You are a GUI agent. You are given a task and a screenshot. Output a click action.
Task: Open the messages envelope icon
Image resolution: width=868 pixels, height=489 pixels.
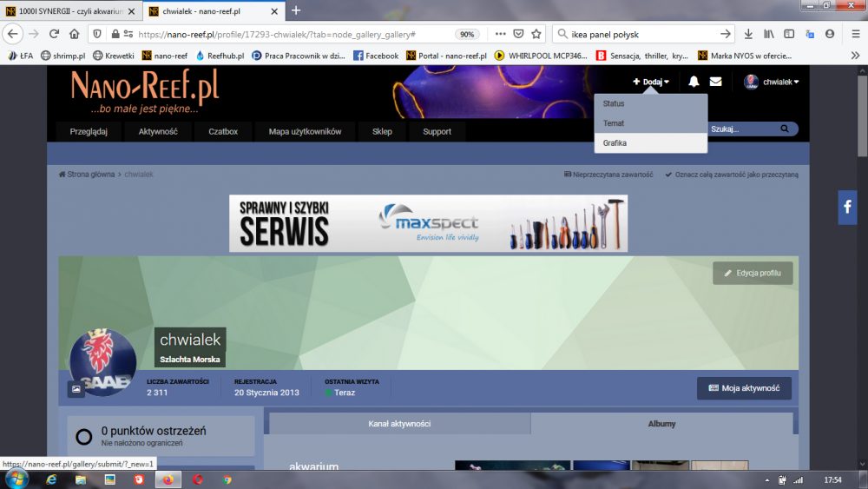click(x=715, y=82)
